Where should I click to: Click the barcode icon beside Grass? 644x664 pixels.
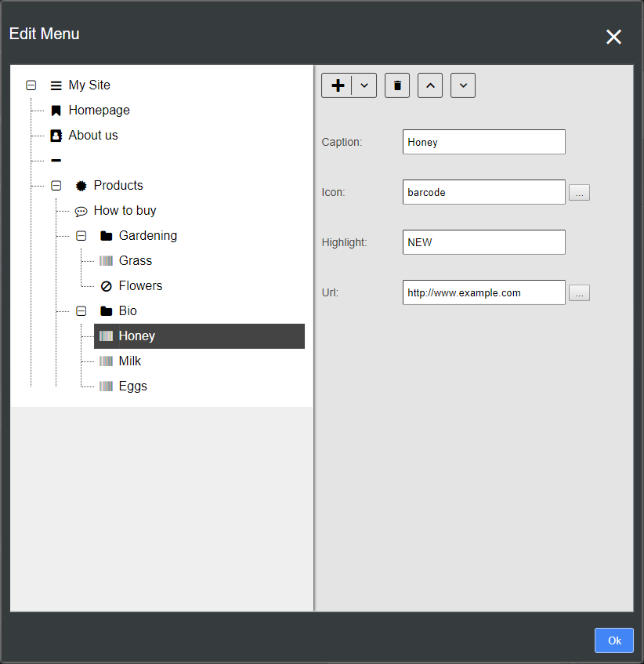[106, 260]
